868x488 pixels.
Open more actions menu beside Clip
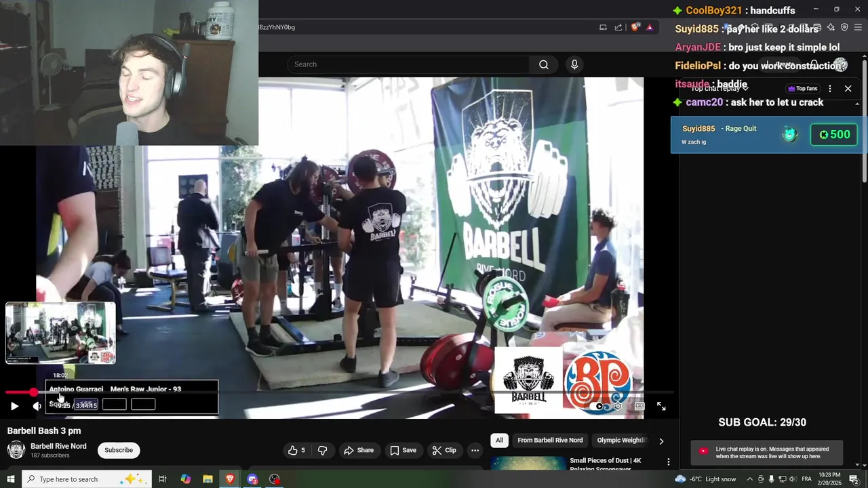point(475,450)
